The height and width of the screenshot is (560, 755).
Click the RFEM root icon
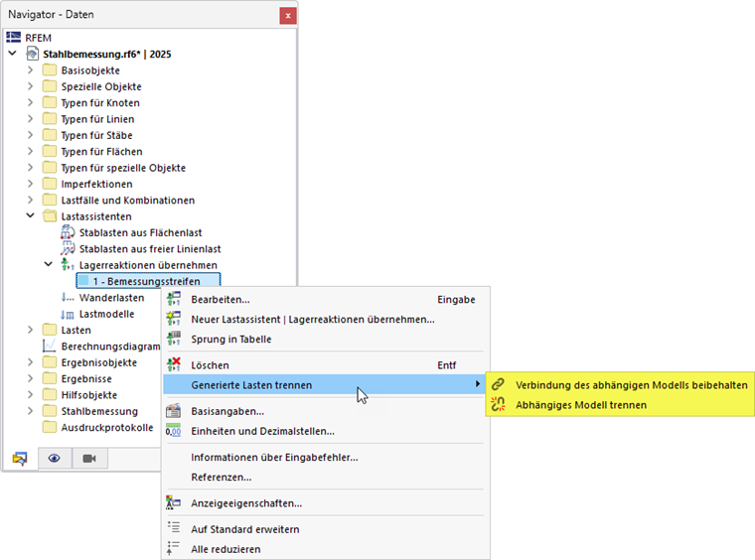(14, 37)
